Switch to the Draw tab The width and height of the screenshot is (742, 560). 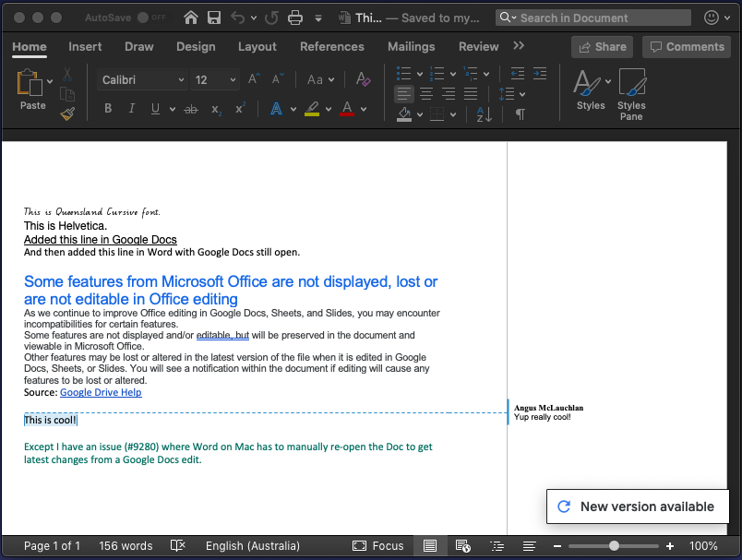point(139,46)
